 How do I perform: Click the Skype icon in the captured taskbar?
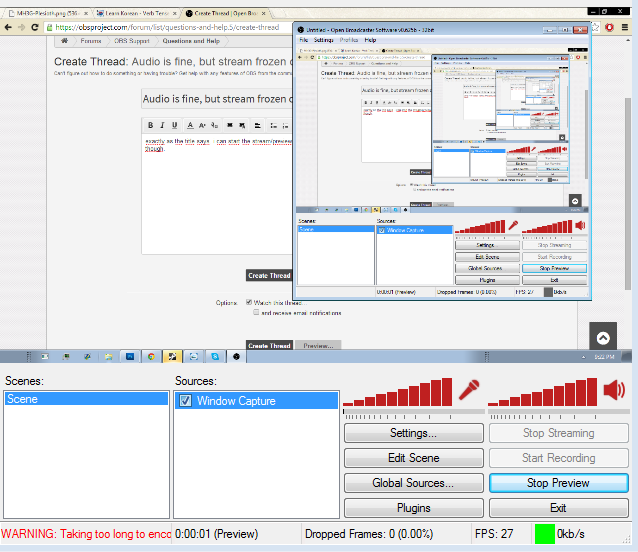click(x=215, y=357)
